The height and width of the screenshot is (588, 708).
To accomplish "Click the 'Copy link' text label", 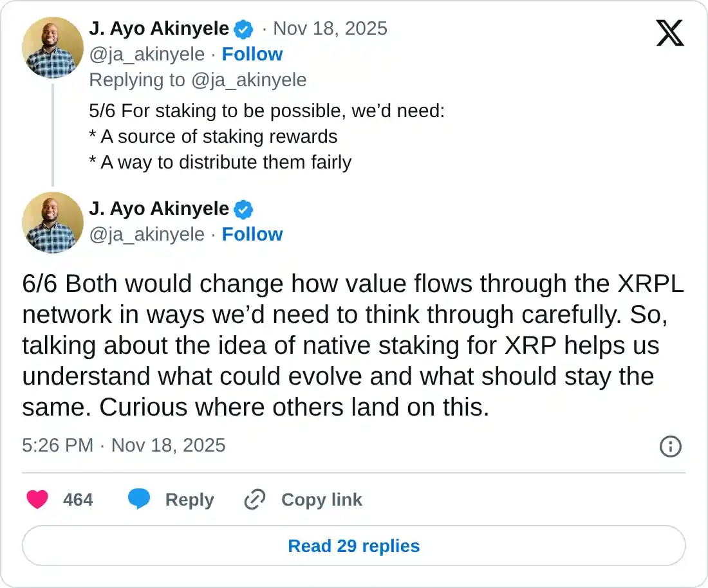I will point(322,500).
